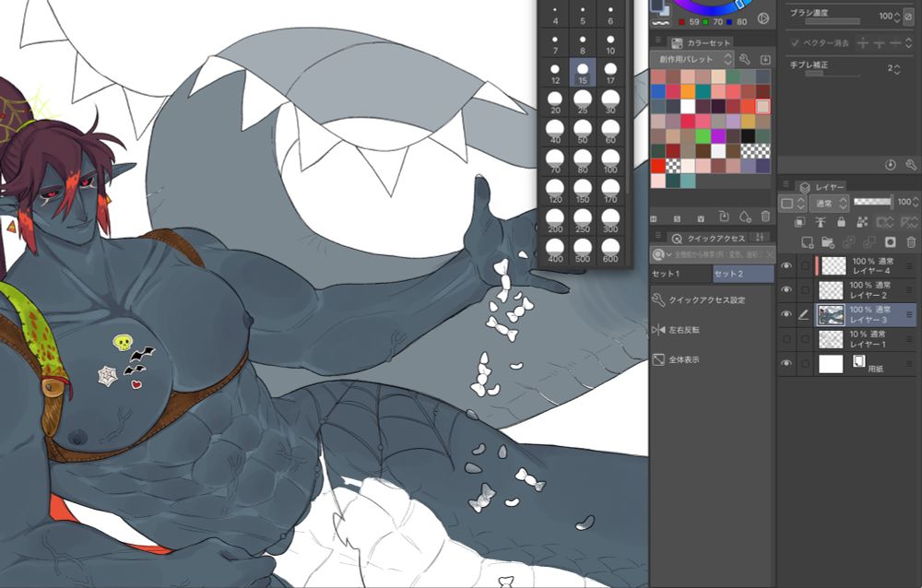Viewport: 922px width, 588px height.
Task: Clear the Quick Access search field
Action: pos(769,254)
